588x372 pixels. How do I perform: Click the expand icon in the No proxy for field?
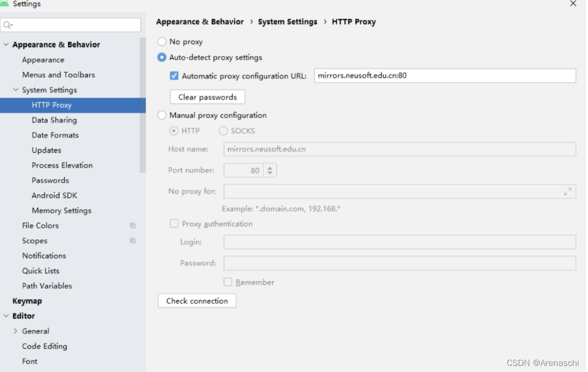click(568, 191)
